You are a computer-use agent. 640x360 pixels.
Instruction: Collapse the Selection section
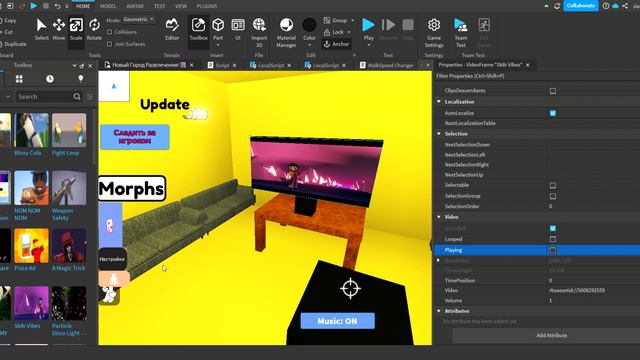point(439,133)
